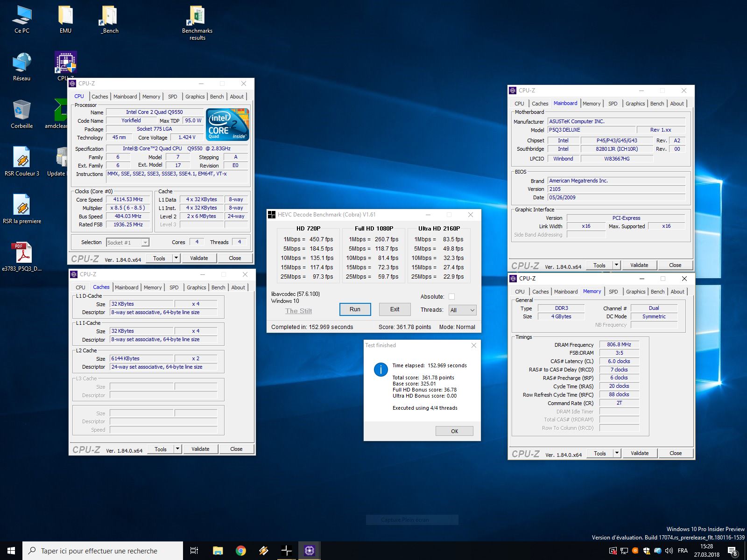The image size is (747, 560).
Task: Open Task View on taskbar
Action: pos(194,551)
